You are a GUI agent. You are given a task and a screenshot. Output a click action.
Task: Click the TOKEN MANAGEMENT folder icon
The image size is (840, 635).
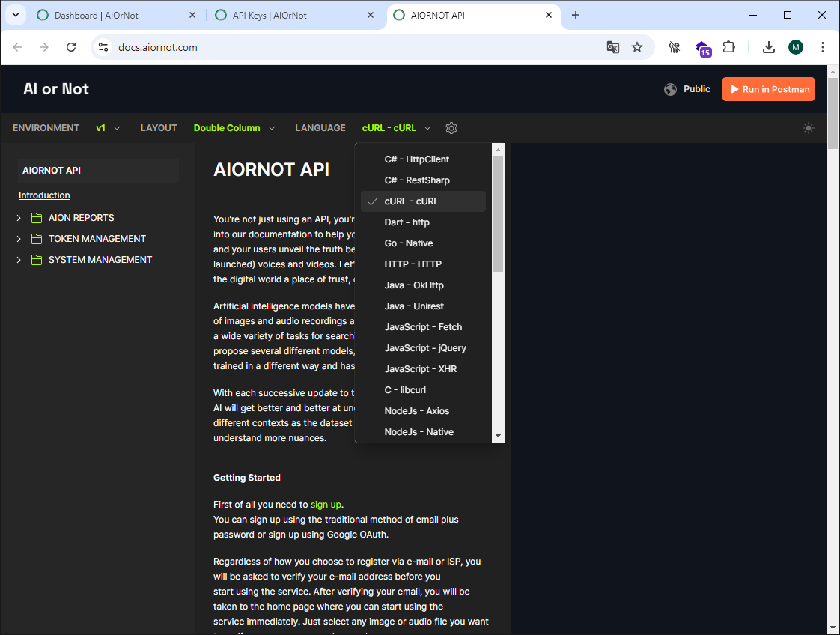[x=37, y=238]
